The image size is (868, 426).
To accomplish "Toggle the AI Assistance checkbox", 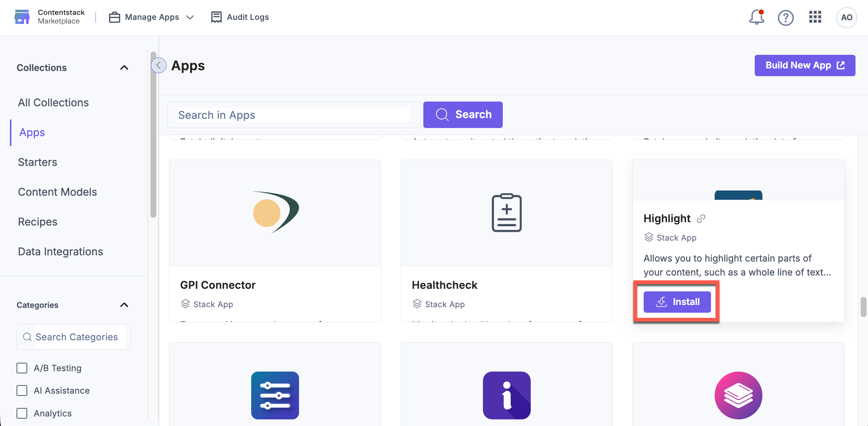I will pyautogui.click(x=22, y=391).
